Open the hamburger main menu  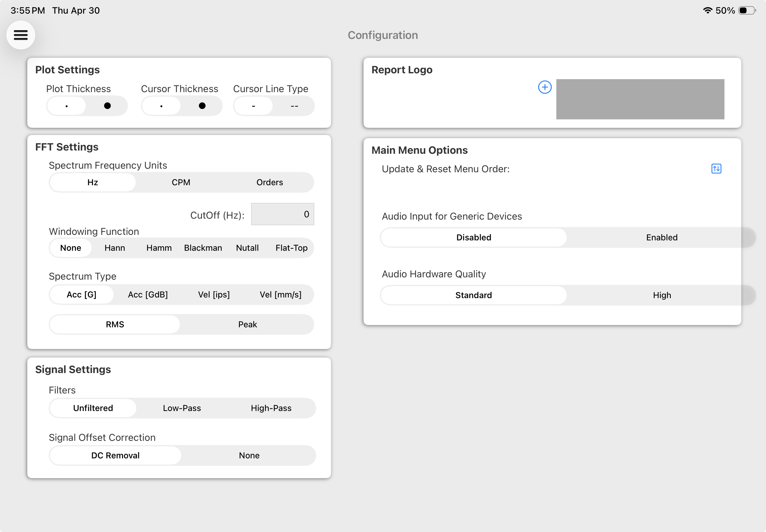pyautogui.click(x=21, y=35)
